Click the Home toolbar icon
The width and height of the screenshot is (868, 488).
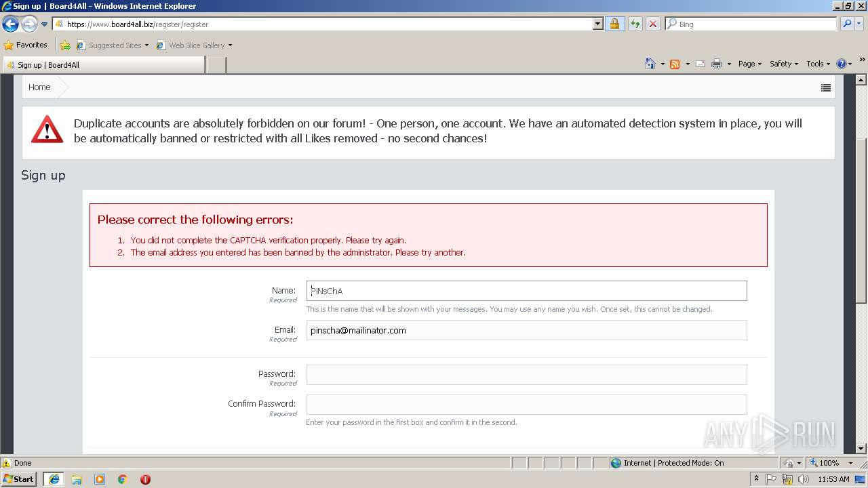pos(650,64)
